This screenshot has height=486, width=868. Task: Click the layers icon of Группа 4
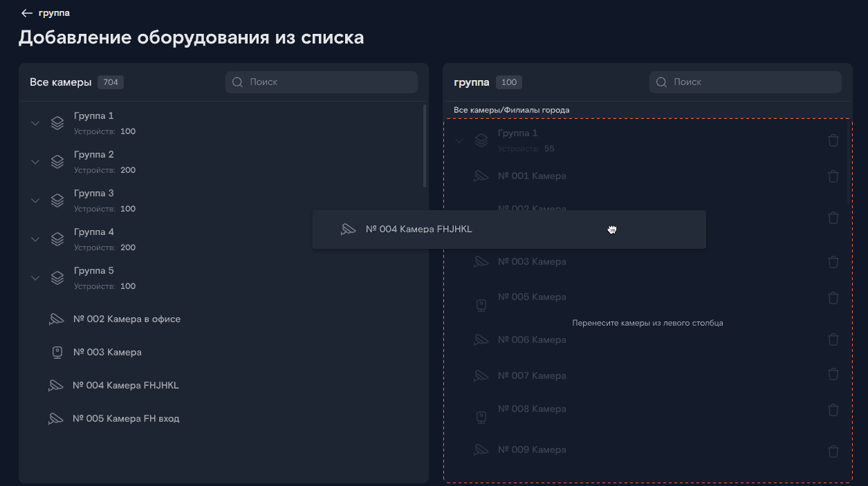[x=57, y=239]
